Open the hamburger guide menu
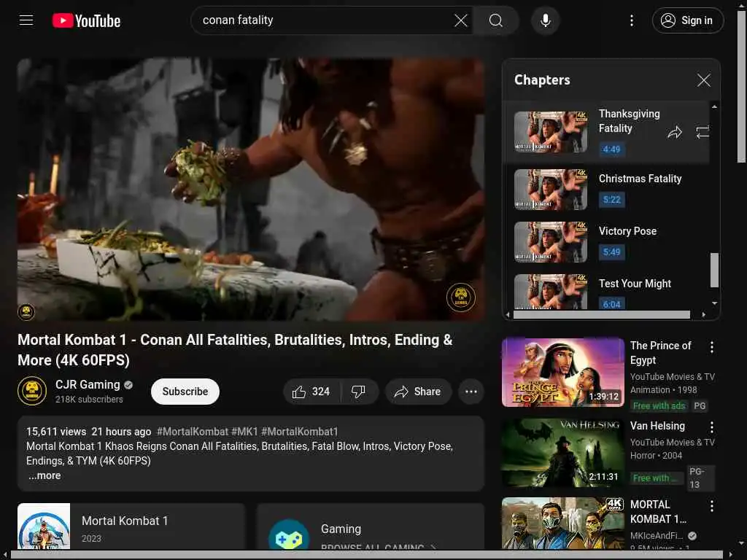Viewport: 747px width, 560px height. (x=26, y=20)
